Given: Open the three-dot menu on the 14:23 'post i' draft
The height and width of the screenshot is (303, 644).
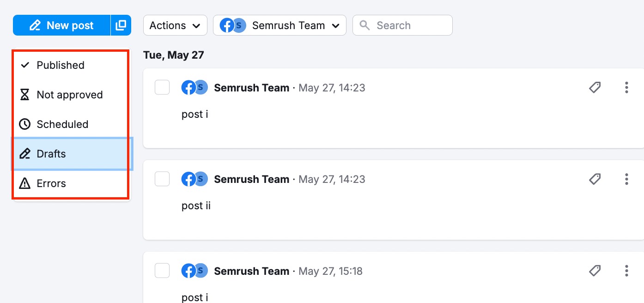Looking at the screenshot, I should pos(626,87).
